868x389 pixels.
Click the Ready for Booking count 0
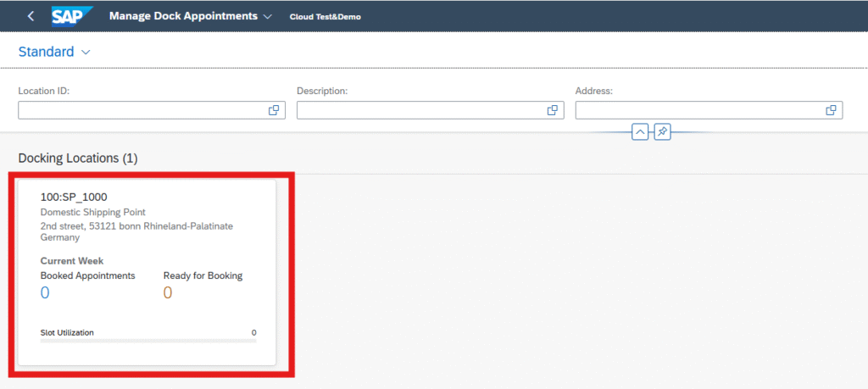(x=168, y=292)
